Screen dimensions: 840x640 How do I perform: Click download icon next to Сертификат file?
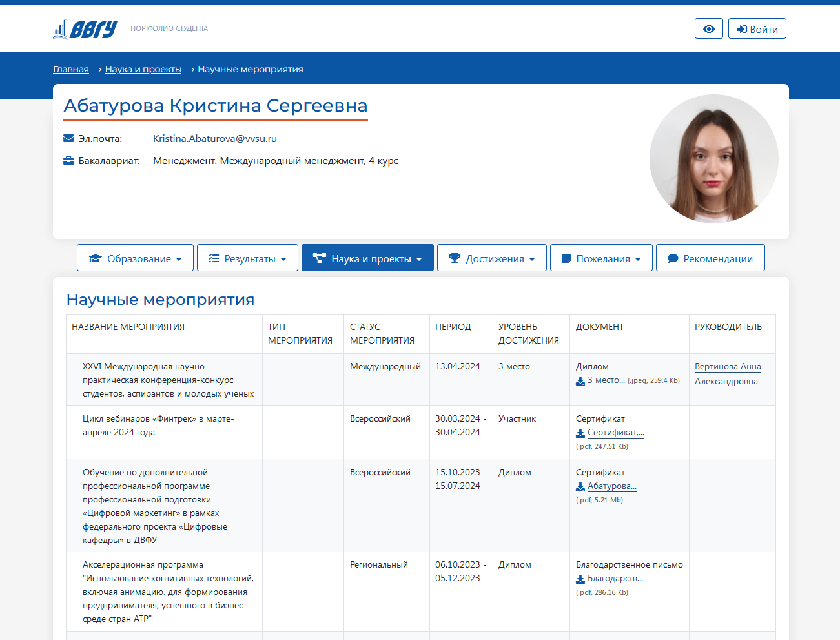[580, 433]
